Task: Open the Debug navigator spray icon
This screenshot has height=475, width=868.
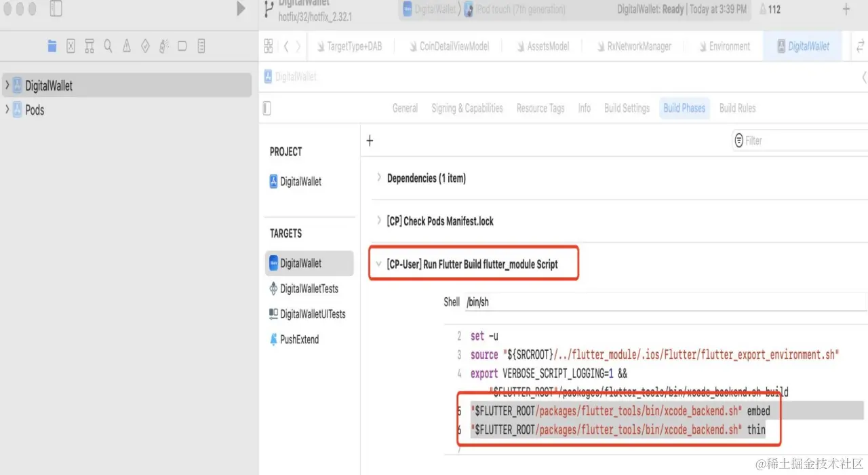Action: [163, 46]
